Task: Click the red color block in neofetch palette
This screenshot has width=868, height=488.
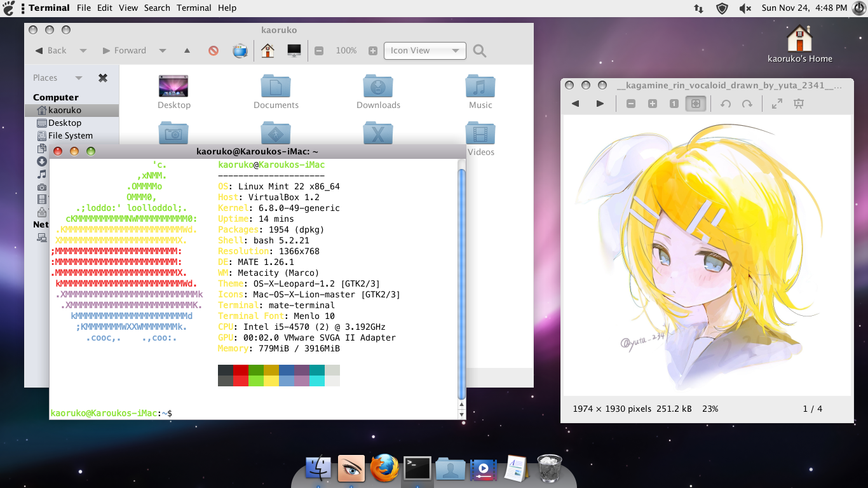Action: (240, 370)
